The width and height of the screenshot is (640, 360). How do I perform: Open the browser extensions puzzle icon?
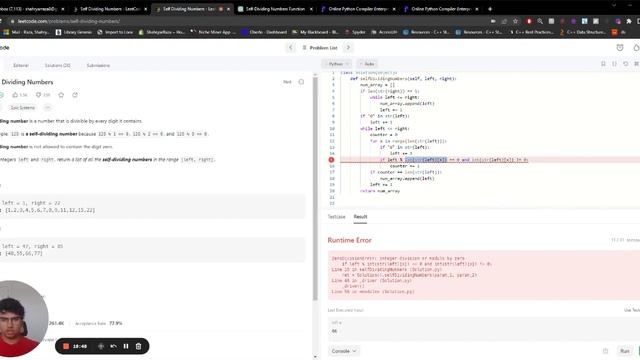click(629, 21)
